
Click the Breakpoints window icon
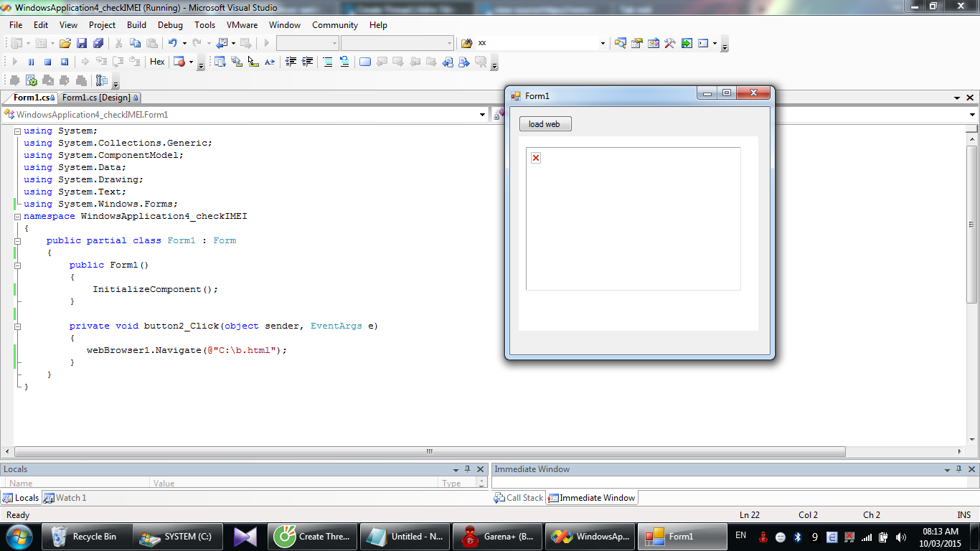[179, 62]
